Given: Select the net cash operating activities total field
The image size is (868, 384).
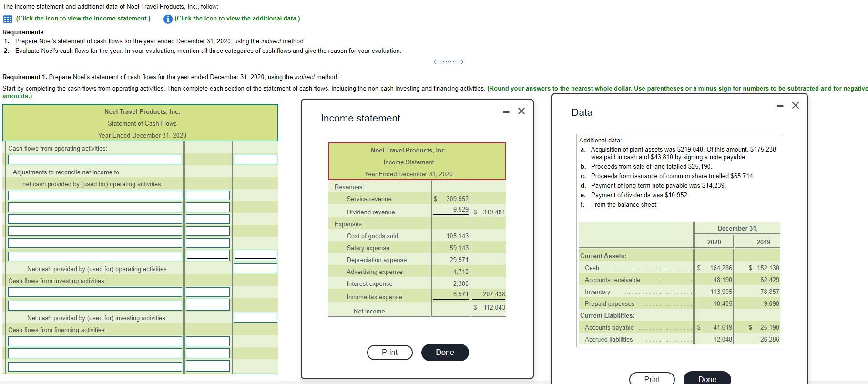Looking at the screenshot, I should pyautogui.click(x=255, y=268).
